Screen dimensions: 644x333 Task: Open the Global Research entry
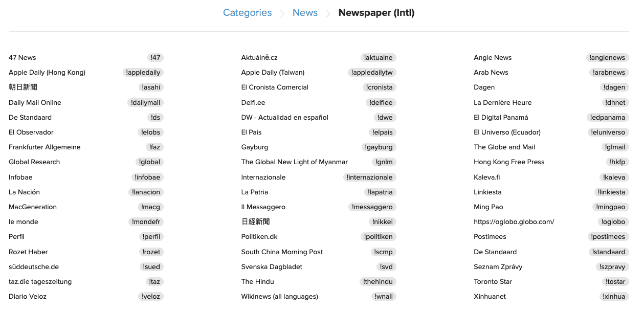tap(34, 162)
